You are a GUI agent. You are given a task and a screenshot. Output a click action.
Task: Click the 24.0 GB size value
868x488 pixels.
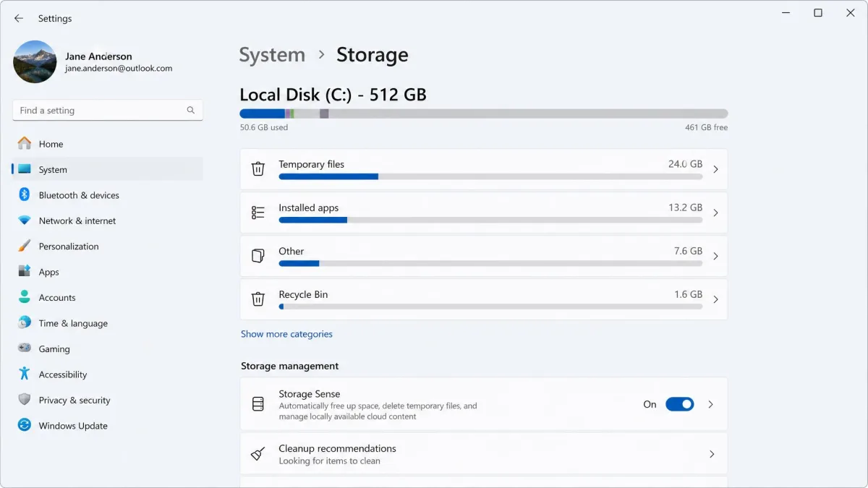pos(685,164)
